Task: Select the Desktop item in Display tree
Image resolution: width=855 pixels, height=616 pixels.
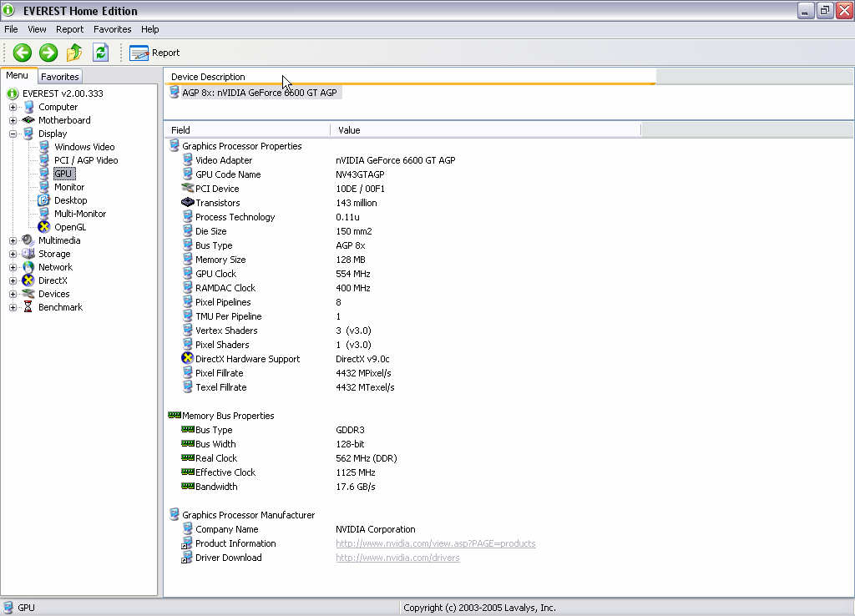Action: pos(70,200)
